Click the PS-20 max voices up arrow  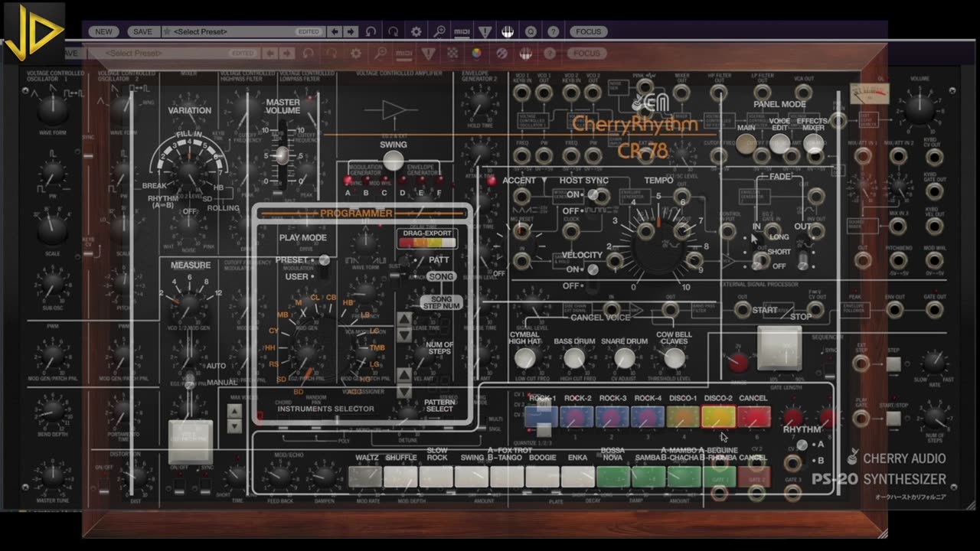point(235,411)
